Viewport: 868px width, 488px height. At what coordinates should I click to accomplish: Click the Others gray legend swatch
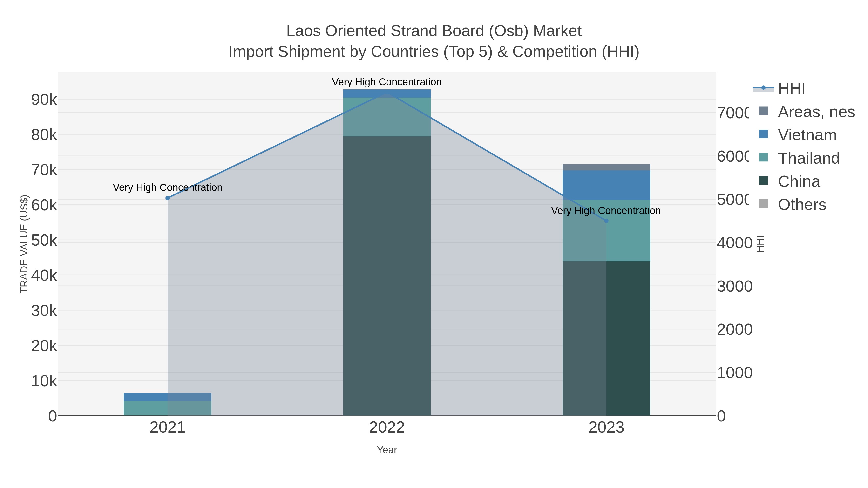(763, 204)
